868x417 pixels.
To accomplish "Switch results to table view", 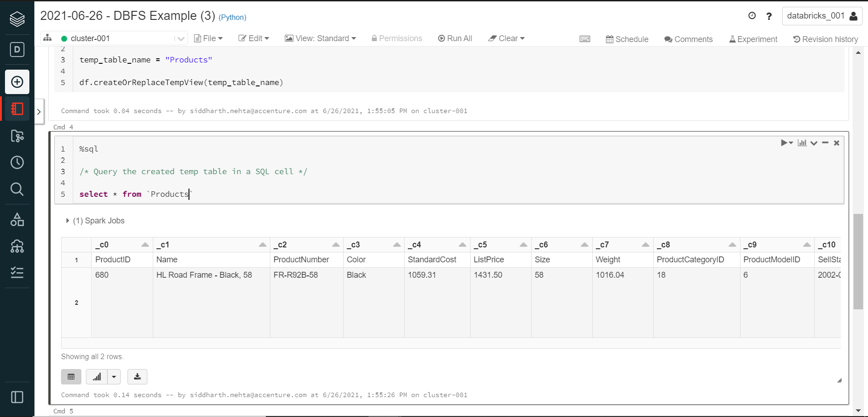I will [x=71, y=376].
